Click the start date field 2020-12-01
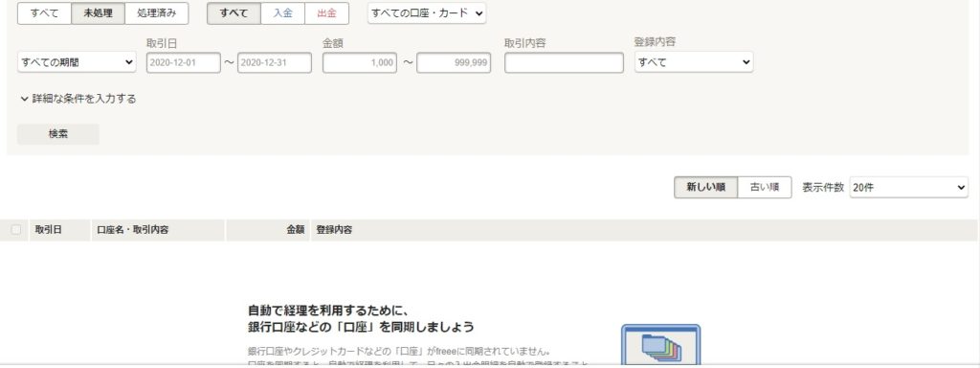Screen dimensions: 980x368 (x=184, y=62)
